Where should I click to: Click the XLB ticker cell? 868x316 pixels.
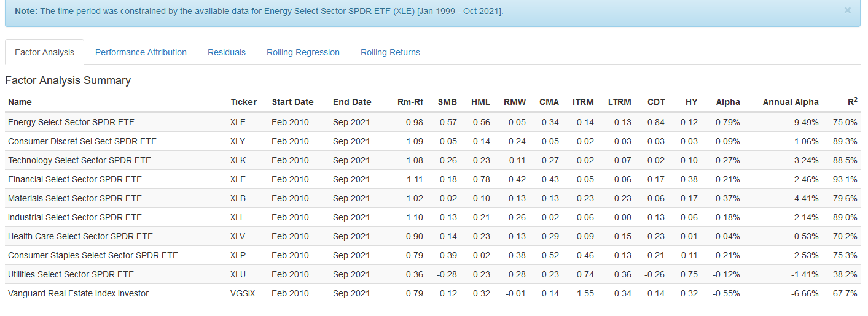(x=238, y=198)
